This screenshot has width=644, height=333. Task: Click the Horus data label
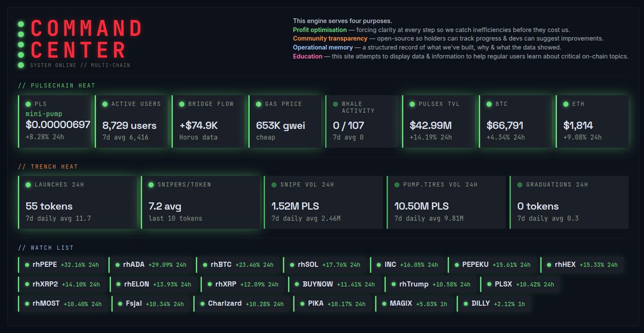[x=199, y=137]
